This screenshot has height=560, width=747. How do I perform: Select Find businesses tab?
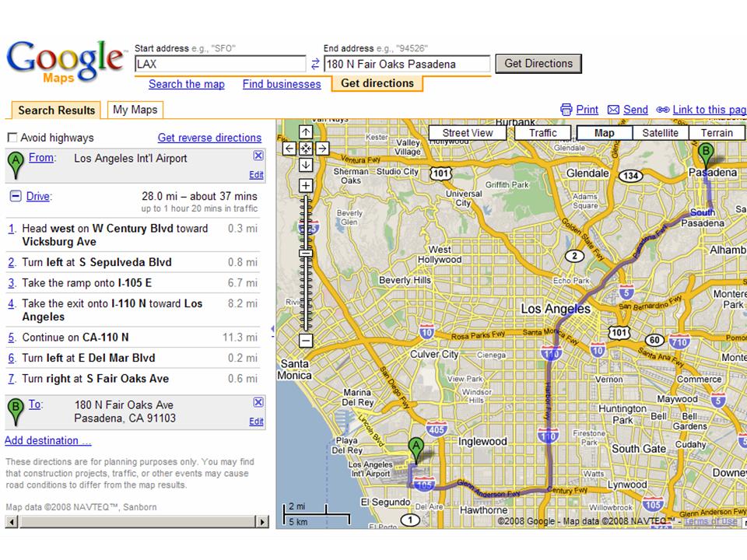pos(282,84)
